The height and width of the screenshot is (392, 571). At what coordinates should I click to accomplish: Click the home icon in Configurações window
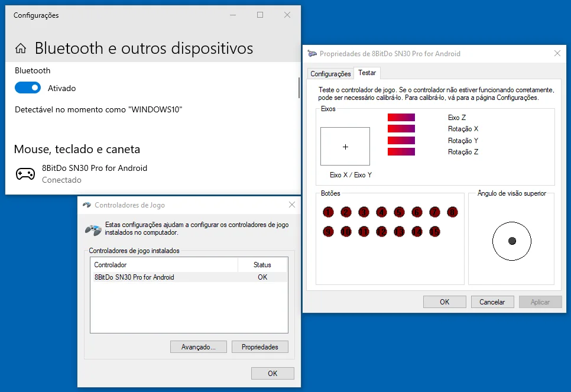(21, 48)
